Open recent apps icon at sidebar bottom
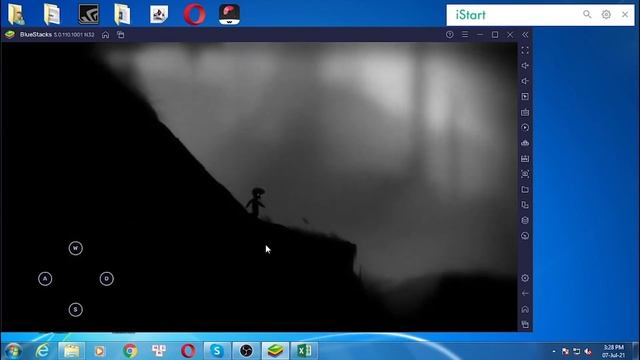 525,324
